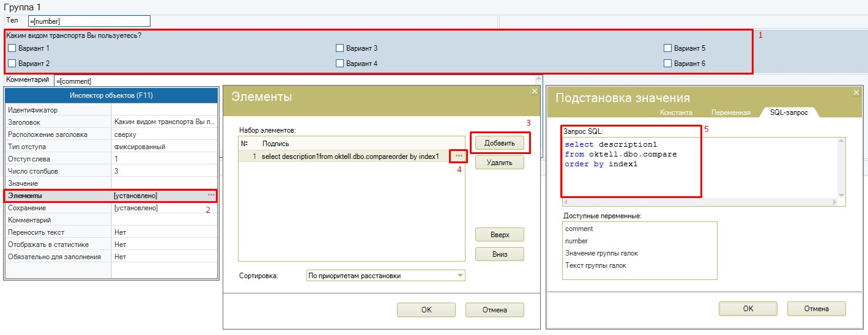Viewport: 868px width, 335px height.
Task: Select the SQL-запрос tab
Action: pos(789,112)
